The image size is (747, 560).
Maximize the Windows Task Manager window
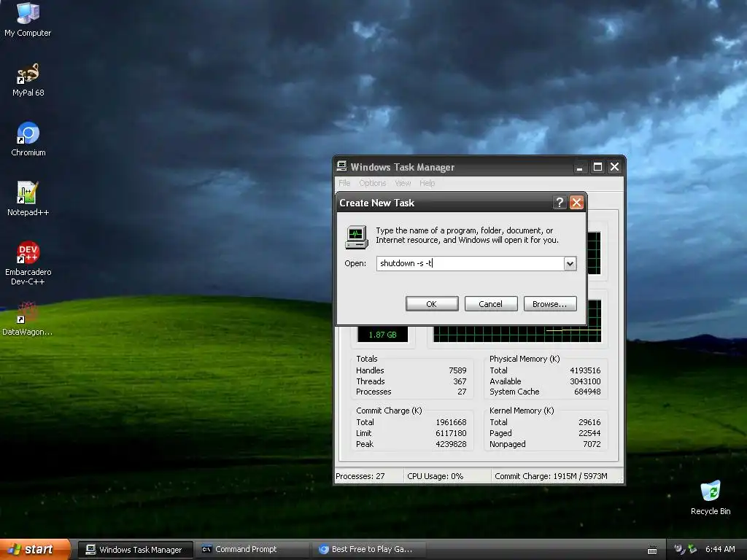[x=597, y=167]
